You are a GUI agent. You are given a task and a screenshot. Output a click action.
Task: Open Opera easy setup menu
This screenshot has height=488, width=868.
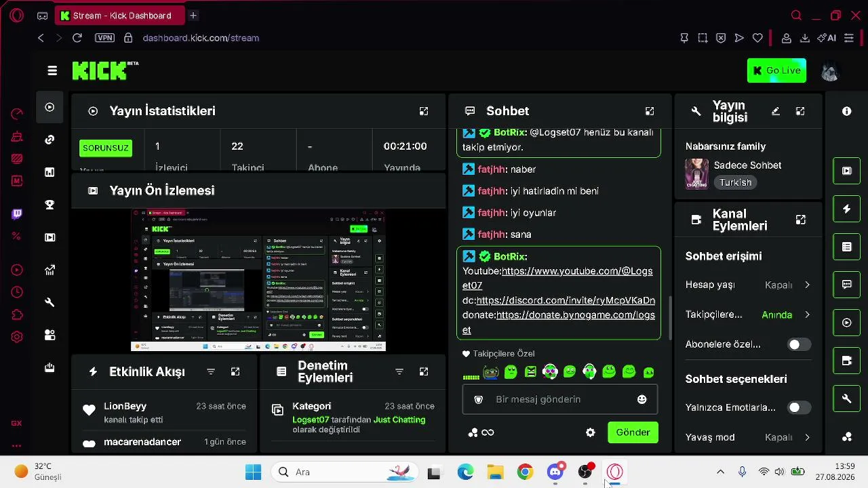click(x=848, y=38)
